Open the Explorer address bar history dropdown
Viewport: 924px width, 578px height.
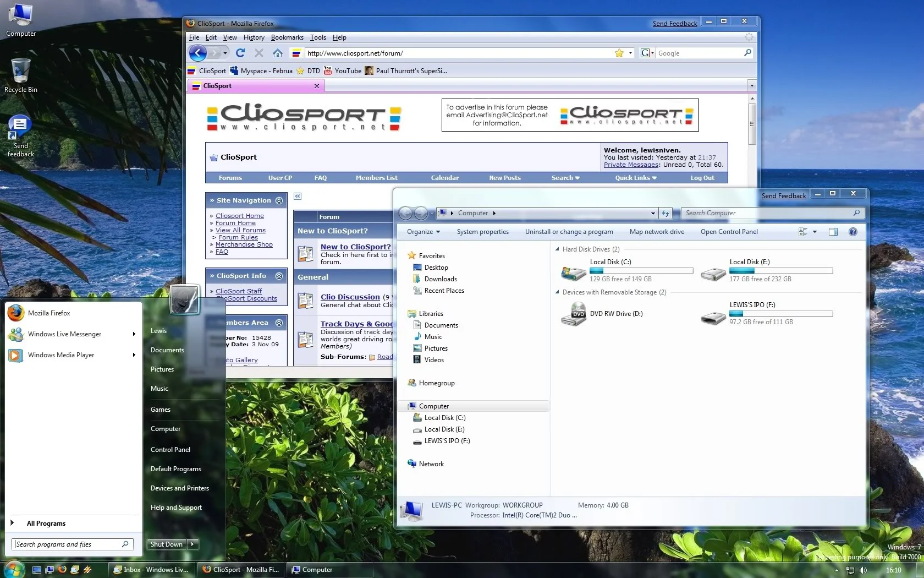[x=653, y=213]
